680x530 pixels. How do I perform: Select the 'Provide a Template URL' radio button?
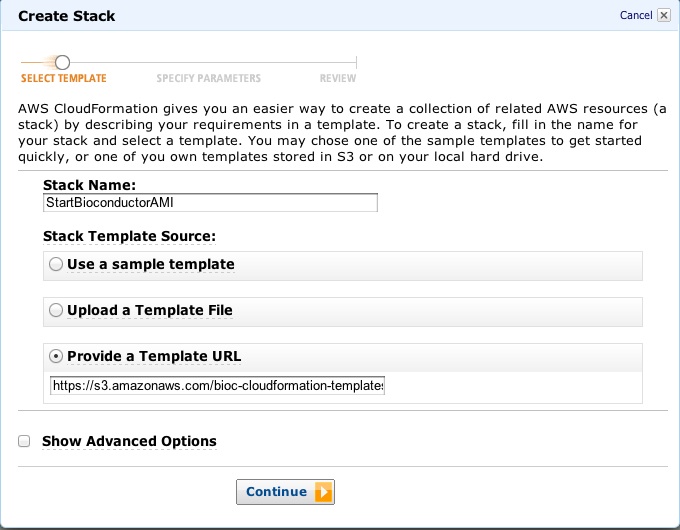pyautogui.click(x=56, y=356)
